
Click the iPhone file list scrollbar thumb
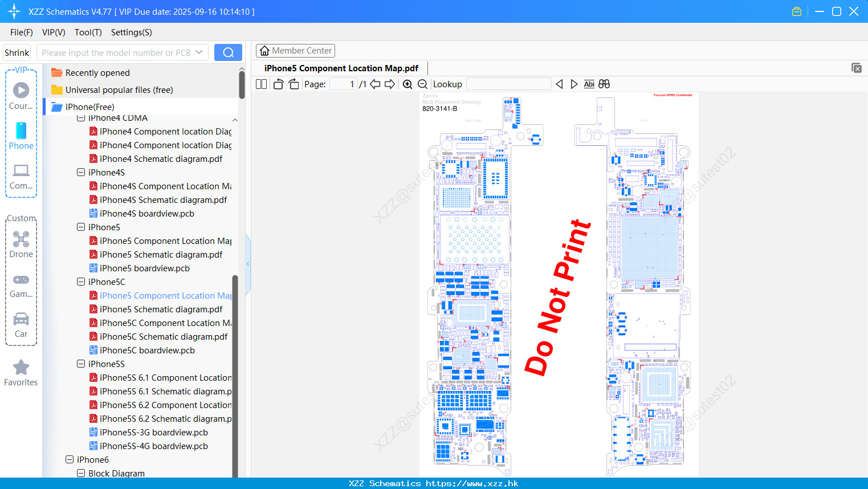235,376
